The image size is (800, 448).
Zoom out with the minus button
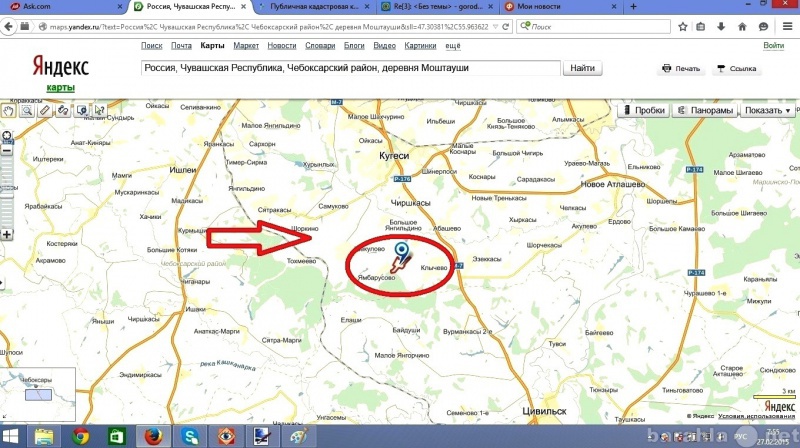7,151
